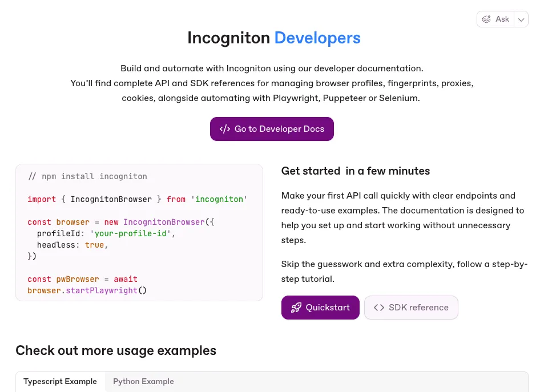This screenshot has width=540, height=392.
Task: Click the rocket icon on Quickstart
Action: [x=296, y=308]
